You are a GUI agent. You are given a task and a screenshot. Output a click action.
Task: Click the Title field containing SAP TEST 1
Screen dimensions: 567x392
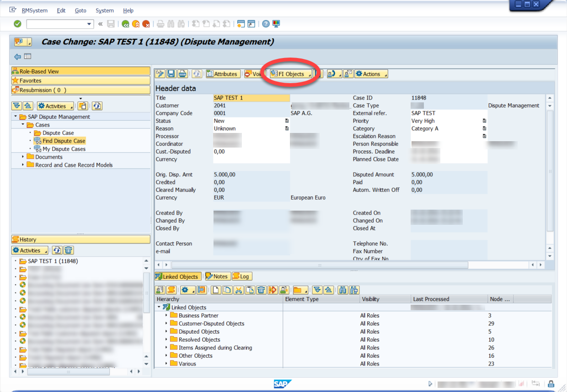[x=251, y=98]
